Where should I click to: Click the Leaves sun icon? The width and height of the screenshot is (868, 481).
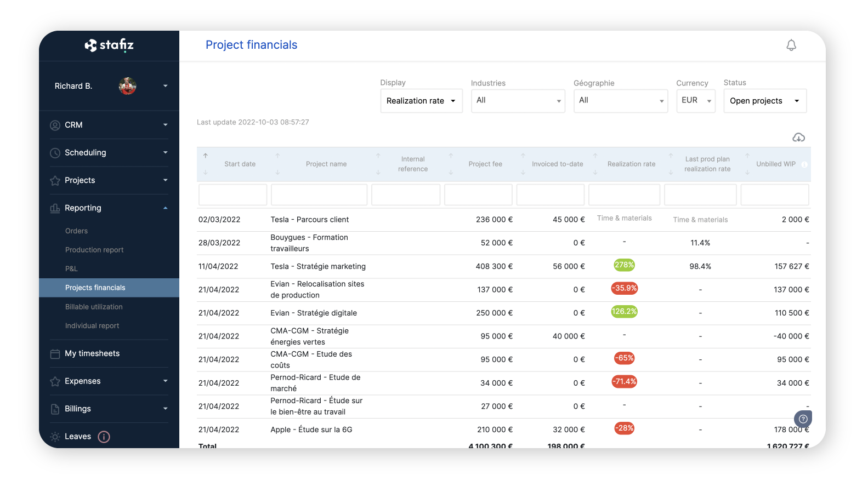click(55, 437)
